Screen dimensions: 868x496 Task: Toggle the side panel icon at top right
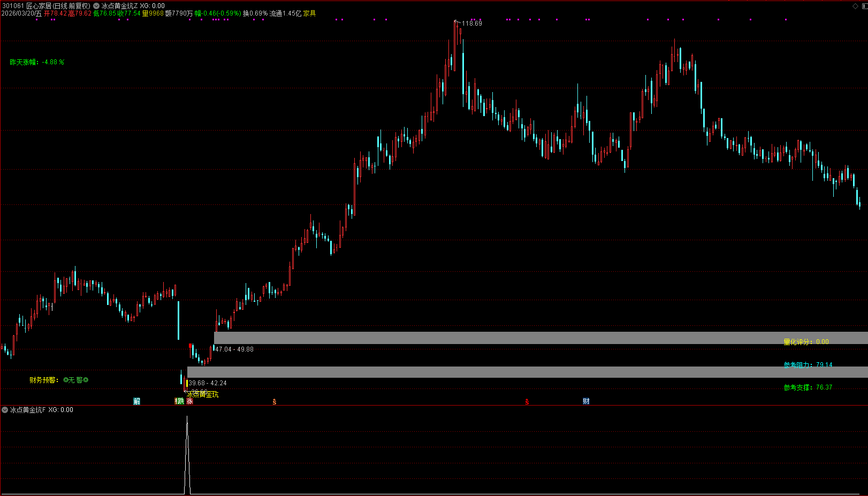[x=864, y=6]
